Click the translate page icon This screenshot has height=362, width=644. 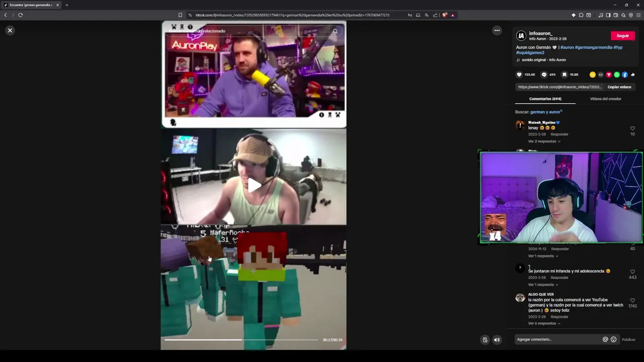(x=427, y=15)
